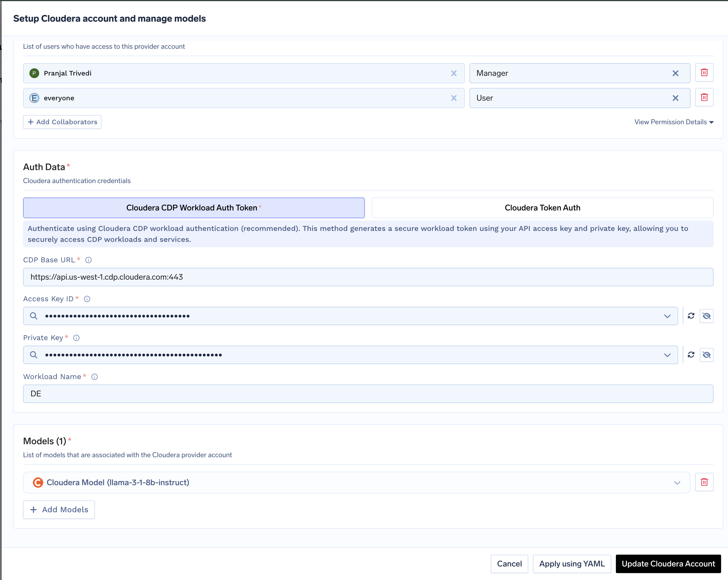This screenshot has width=728, height=580.
Task: Select Cloudera CDP Workload Auth Token
Action: click(x=193, y=208)
